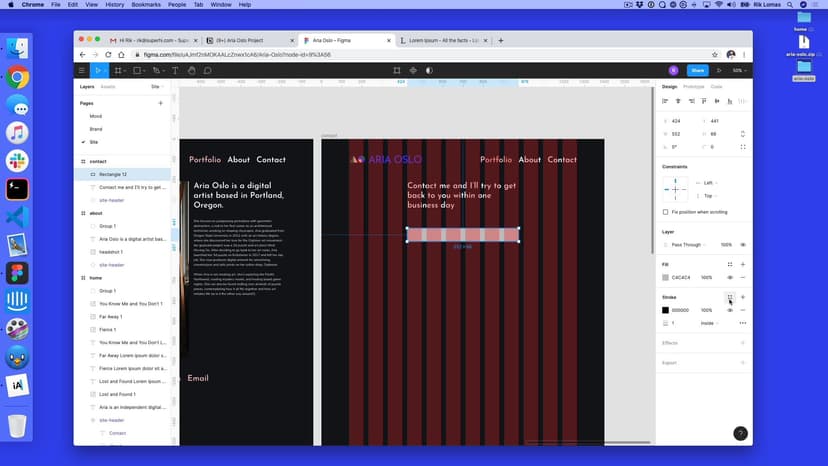This screenshot has height=466, width=828.
Task: Select the Comment tool
Action: pyautogui.click(x=207, y=70)
